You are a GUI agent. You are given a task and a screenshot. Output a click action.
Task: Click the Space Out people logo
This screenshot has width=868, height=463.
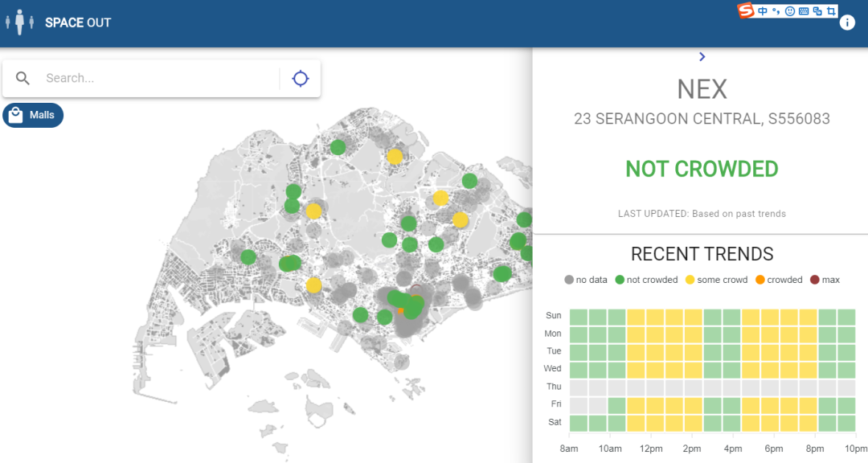(20, 23)
